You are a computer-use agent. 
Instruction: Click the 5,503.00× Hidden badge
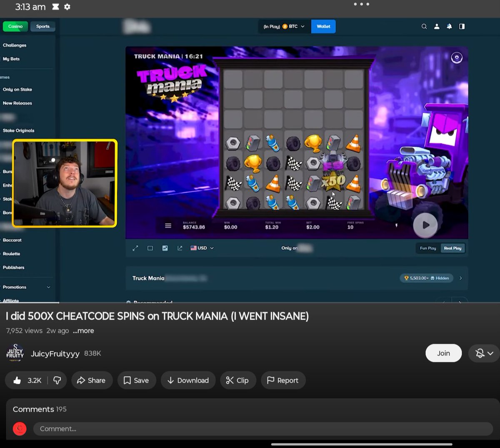tap(426, 278)
